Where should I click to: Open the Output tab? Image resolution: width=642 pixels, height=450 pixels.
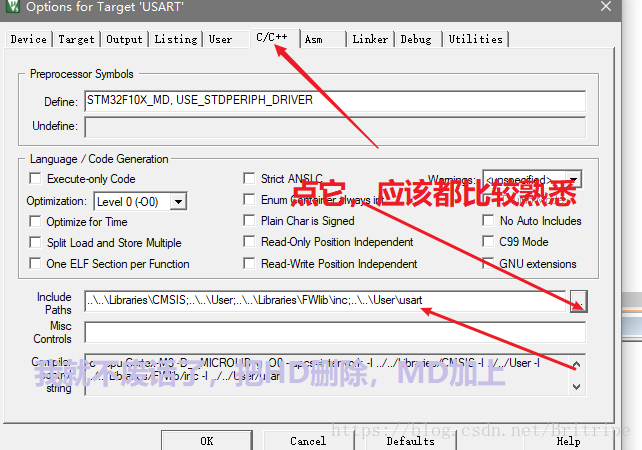[124, 39]
